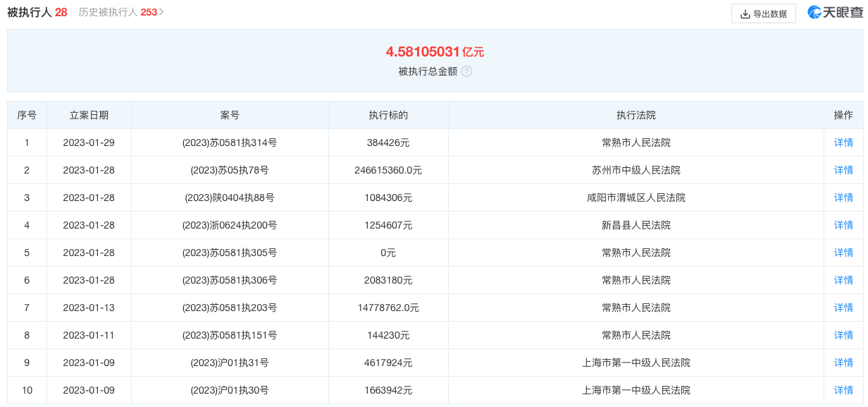Click the amount 2083180元

[x=388, y=280]
